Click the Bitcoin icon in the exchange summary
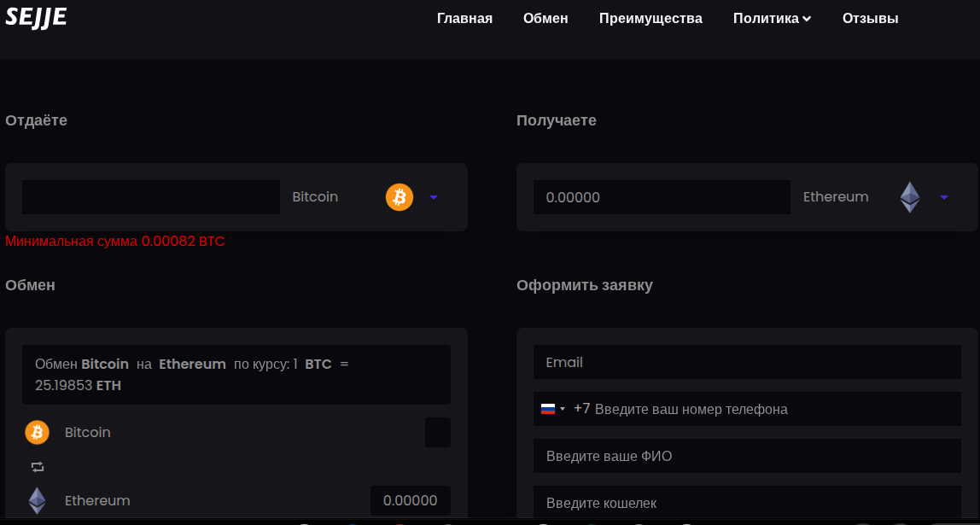980x525 pixels. (37, 433)
